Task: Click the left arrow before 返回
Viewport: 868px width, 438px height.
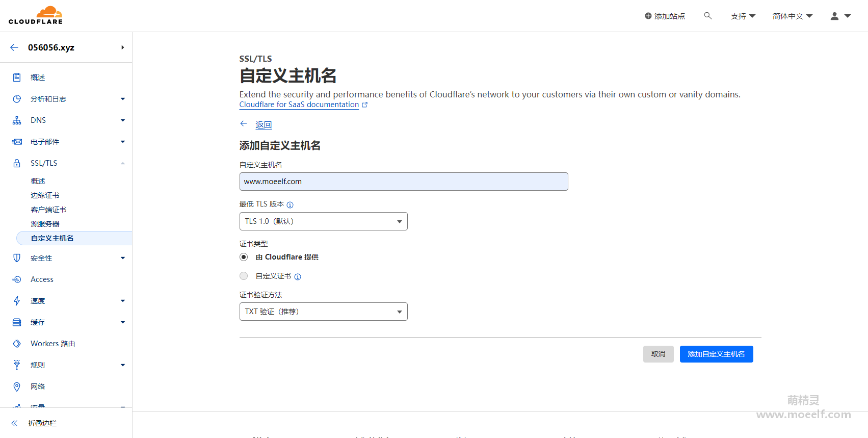Action: 244,124
